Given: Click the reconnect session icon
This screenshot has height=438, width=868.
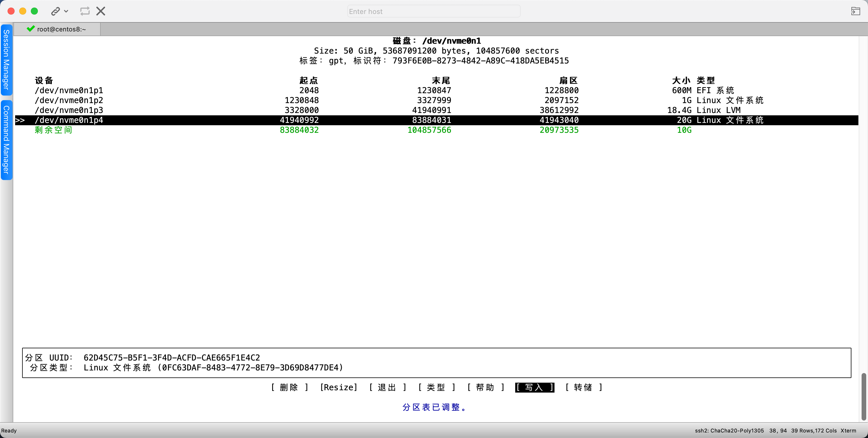Looking at the screenshot, I should click(85, 11).
